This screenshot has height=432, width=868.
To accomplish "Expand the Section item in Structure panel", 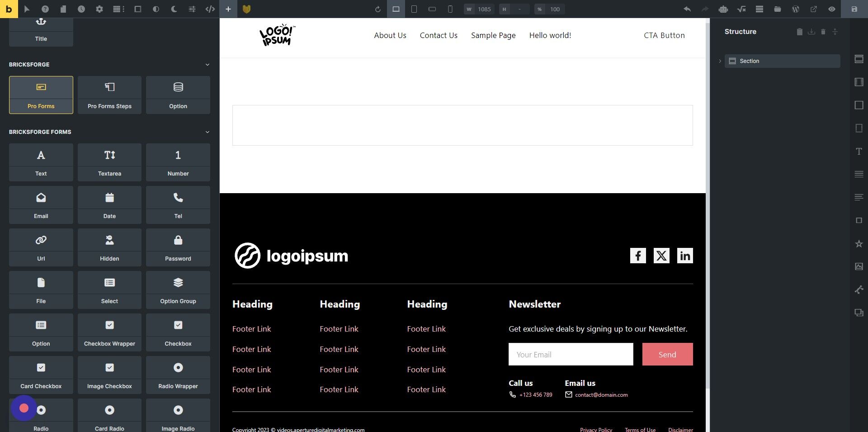I will (x=720, y=61).
